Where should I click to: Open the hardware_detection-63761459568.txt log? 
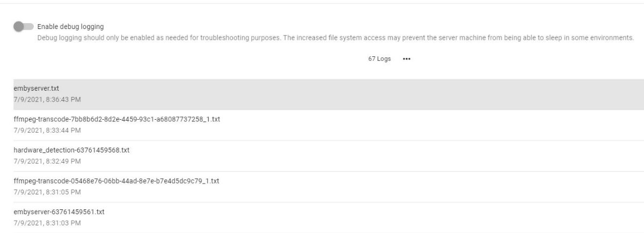[x=71, y=150]
